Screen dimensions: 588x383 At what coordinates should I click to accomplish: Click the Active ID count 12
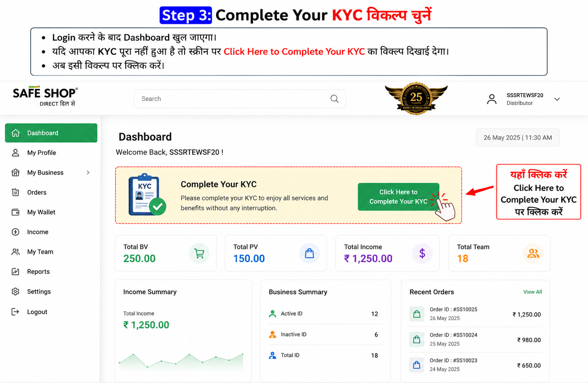coord(374,314)
